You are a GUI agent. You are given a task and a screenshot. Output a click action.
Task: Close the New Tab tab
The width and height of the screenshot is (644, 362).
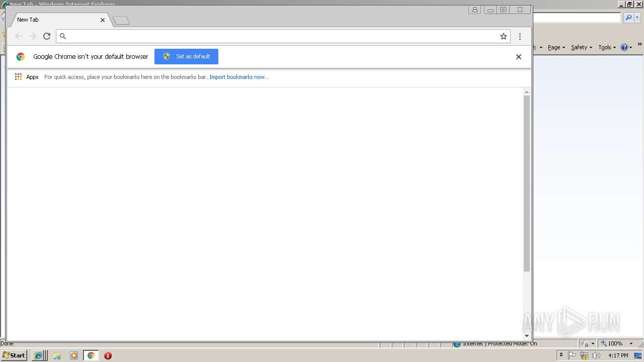click(x=103, y=20)
